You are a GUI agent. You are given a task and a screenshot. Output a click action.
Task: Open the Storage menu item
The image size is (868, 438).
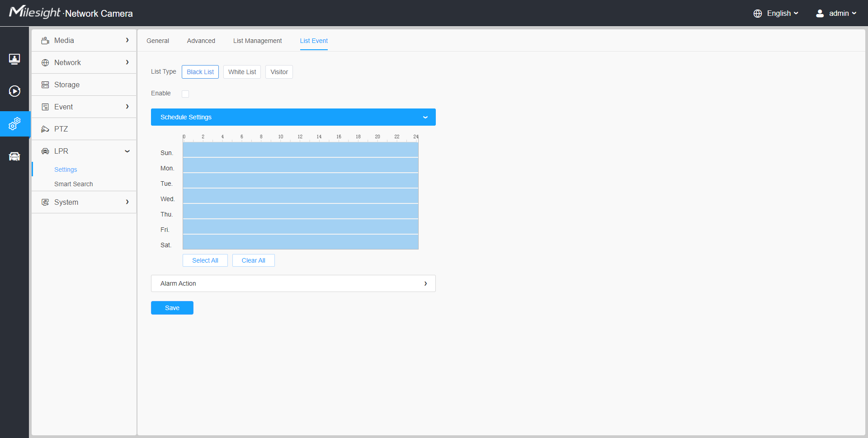click(x=67, y=85)
